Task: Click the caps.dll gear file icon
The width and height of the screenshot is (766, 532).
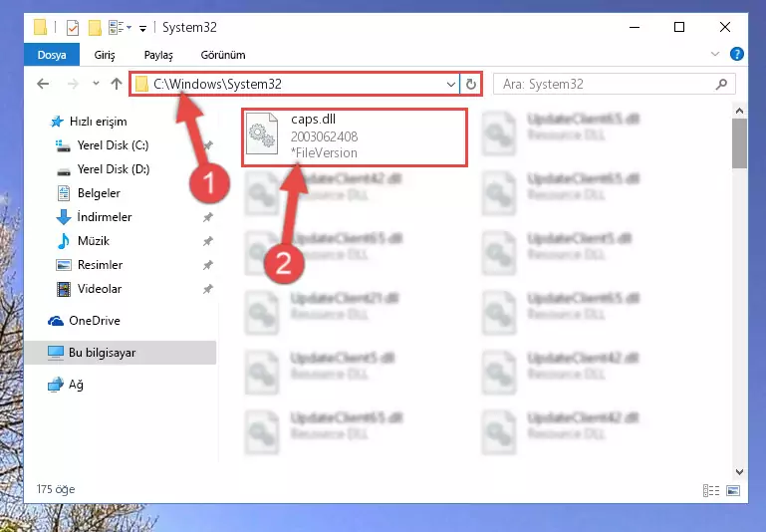Action: [262, 133]
